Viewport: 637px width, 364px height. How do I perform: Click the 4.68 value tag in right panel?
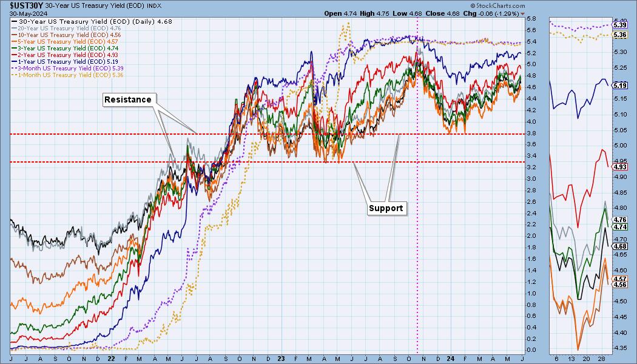[620, 246]
